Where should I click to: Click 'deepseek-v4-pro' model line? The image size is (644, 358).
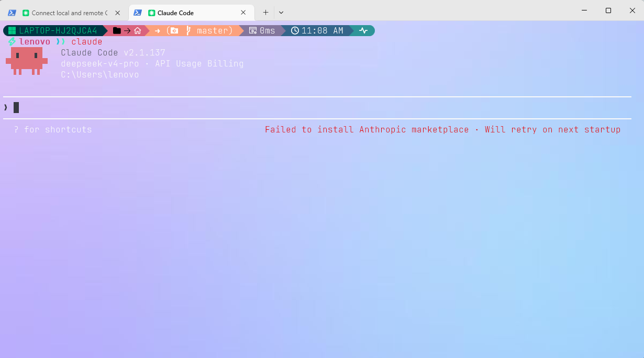100,64
